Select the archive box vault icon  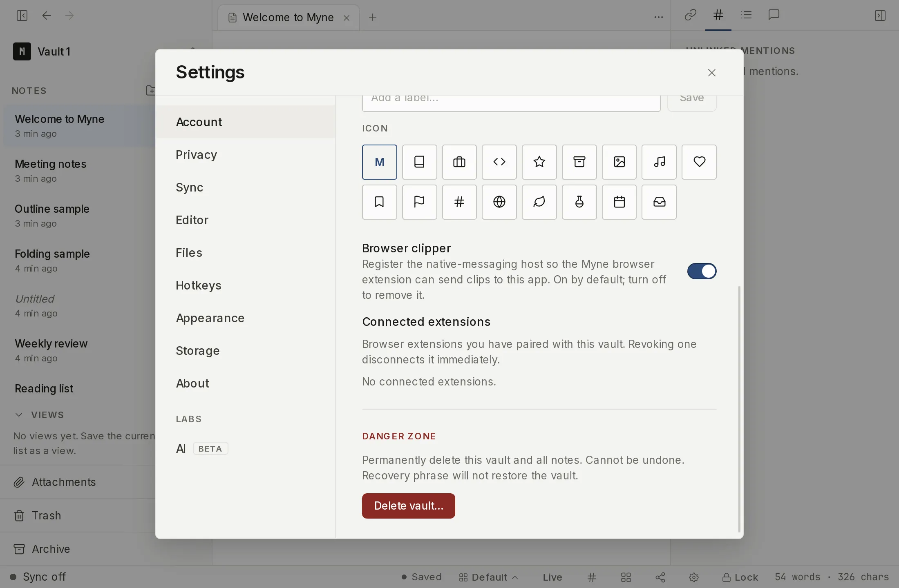pyautogui.click(x=579, y=162)
